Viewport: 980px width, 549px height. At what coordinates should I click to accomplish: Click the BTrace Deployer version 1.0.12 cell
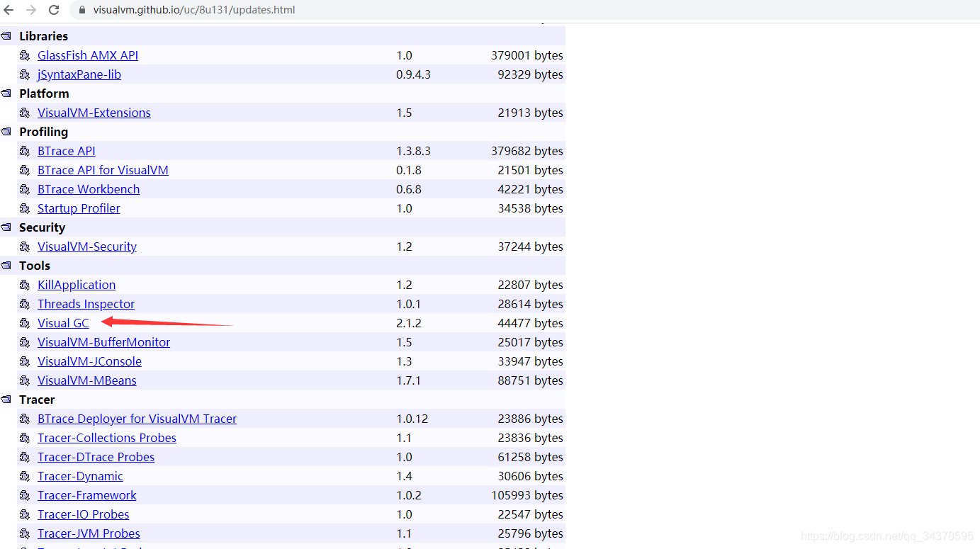click(x=412, y=419)
